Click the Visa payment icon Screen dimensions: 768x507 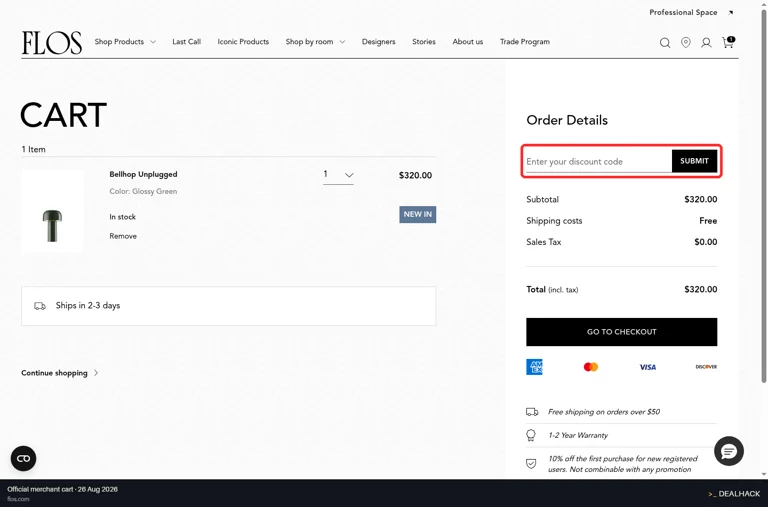click(x=648, y=367)
